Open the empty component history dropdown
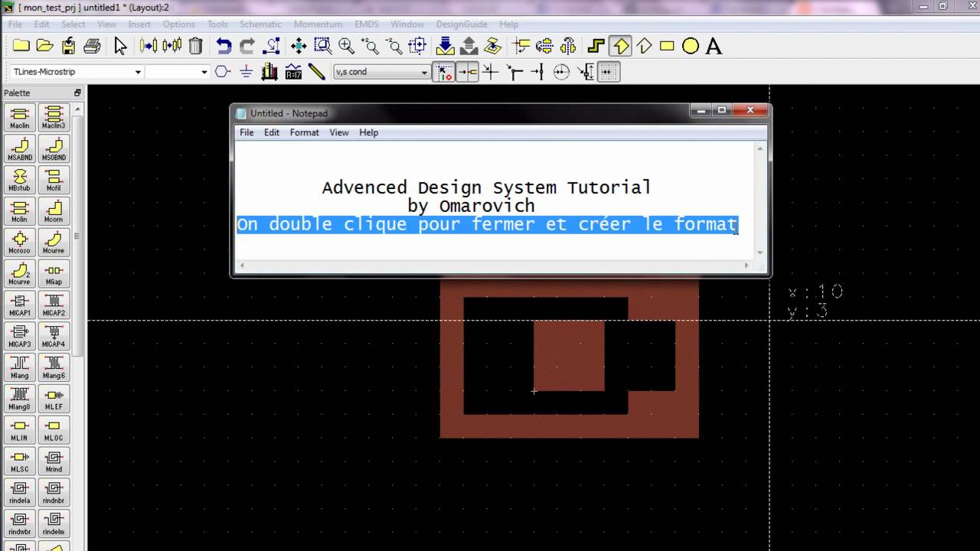This screenshot has width=980, height=551. pos(204,72)
